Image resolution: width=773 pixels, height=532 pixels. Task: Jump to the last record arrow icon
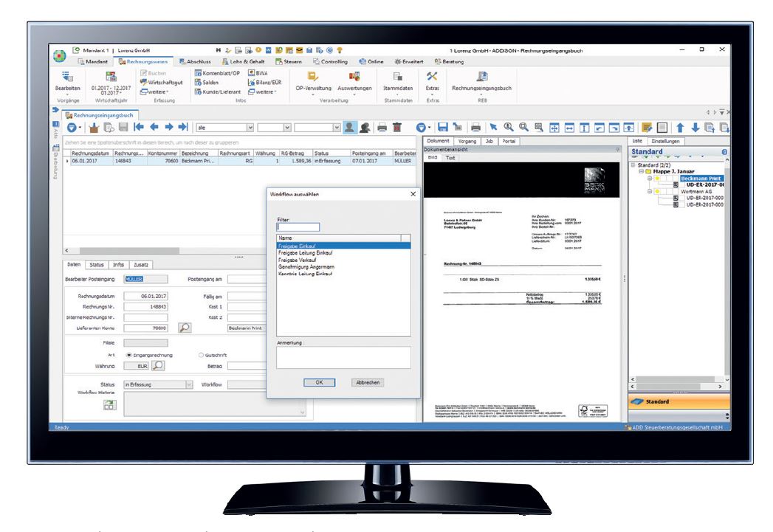182,127
